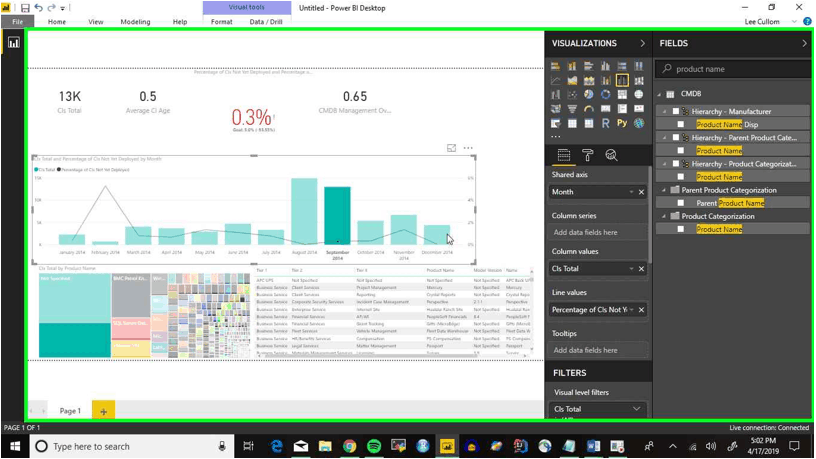
Task: Collapse the Visualizations pane chevron
Action: [x=643, y=43]
